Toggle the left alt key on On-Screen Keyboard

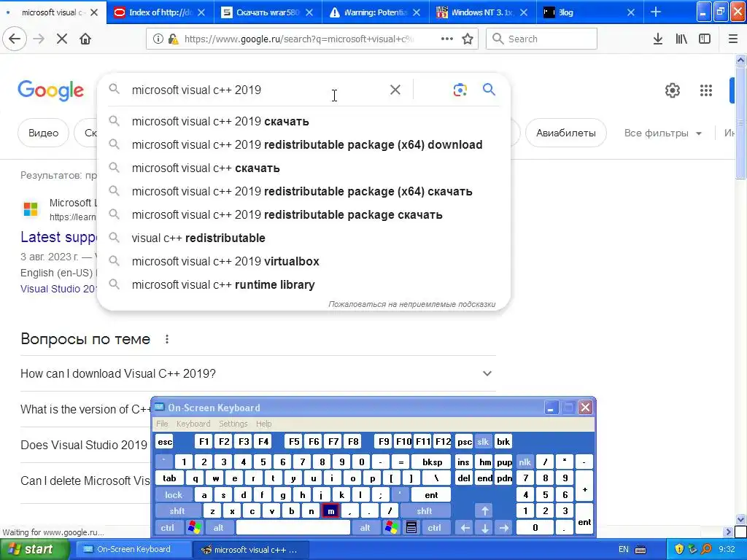pos(218,527)
